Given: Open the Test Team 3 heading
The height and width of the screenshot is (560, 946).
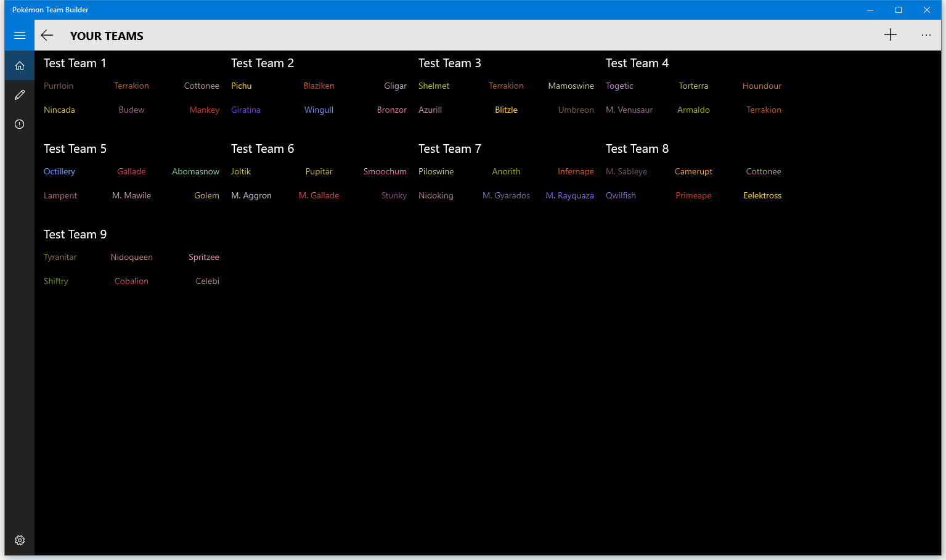Looking at the screenshot, I should click(450, 63).
